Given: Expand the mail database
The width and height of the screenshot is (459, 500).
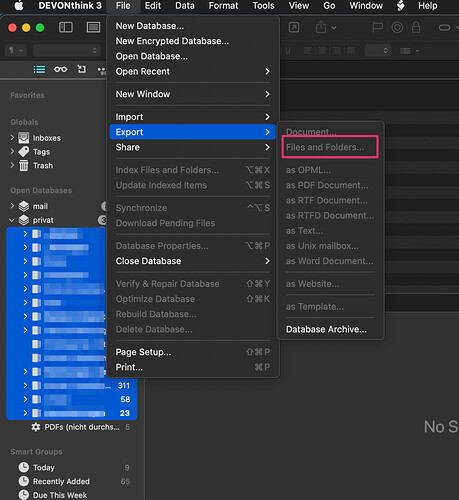Looking at the screenshot, I should 12,206.
